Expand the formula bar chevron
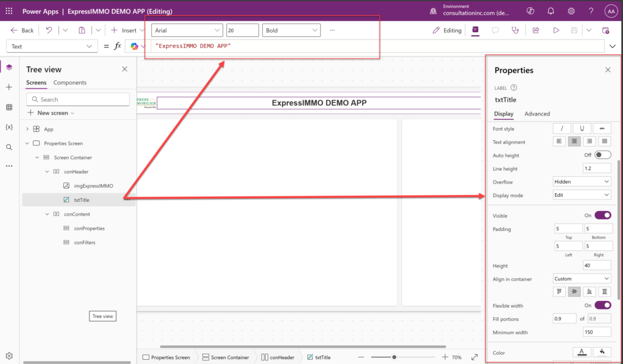 pos(612,46)
